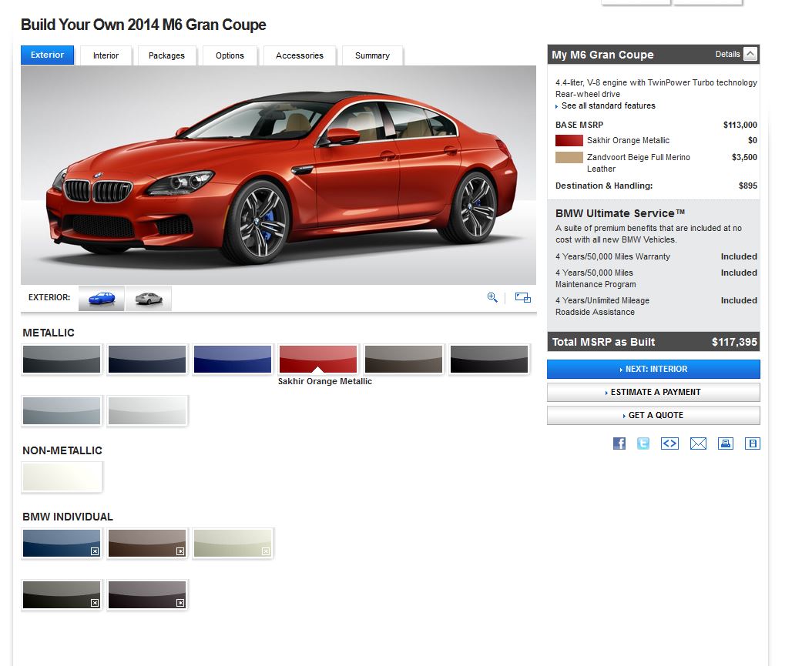
Task: Select the silver rear-angle exterior view thumbnail
Action: click(x=149, y=299)
